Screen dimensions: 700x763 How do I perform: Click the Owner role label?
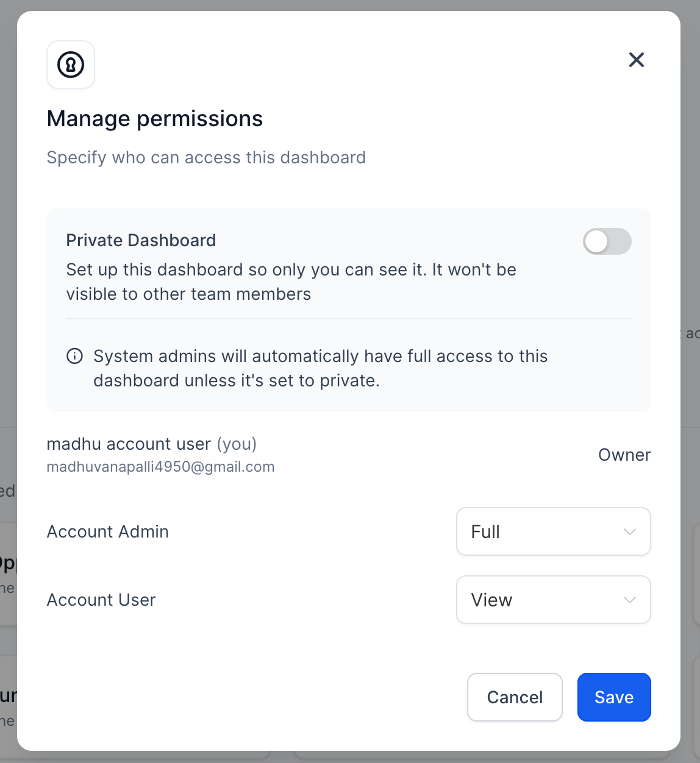point(624,455)
